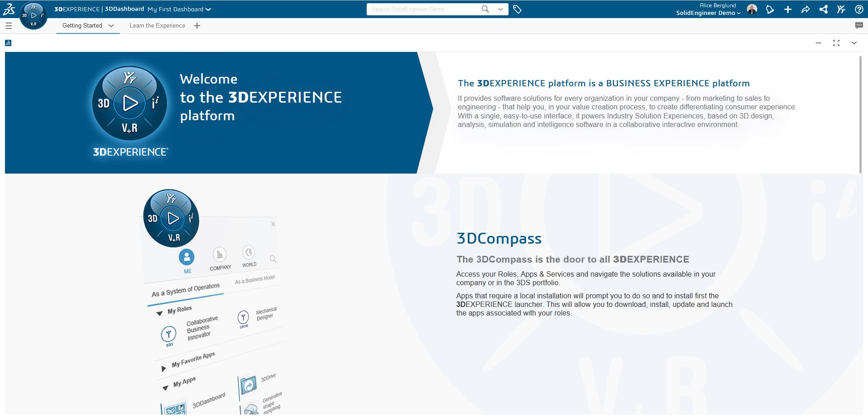Open the Help question mark icon
Viewport: 868px width, 419px height.
pyautogui.click(x=859, y=9)
